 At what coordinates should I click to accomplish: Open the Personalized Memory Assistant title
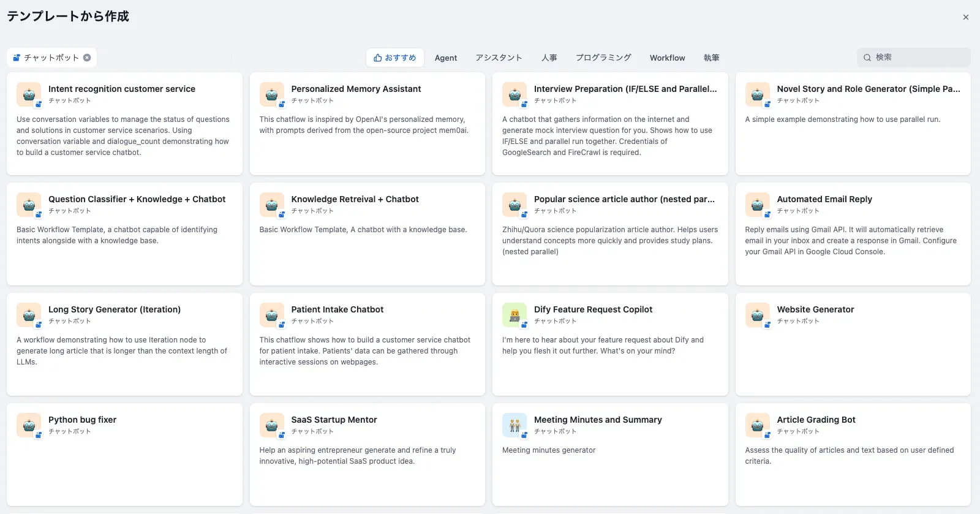[356, 89]
